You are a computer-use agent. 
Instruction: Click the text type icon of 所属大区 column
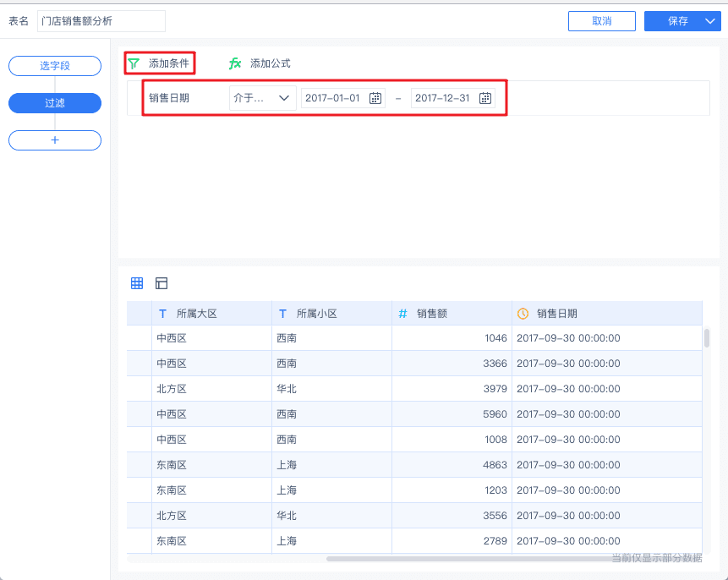162,314
